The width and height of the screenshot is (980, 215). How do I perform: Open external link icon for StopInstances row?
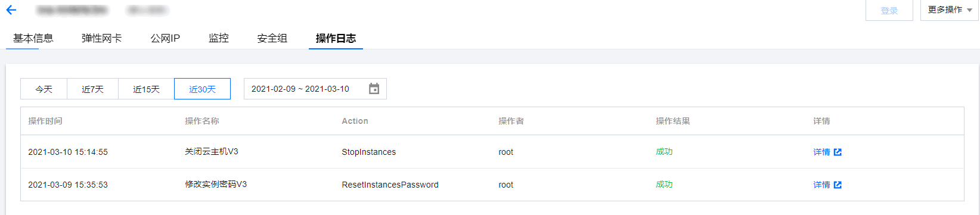click(838, 152)
